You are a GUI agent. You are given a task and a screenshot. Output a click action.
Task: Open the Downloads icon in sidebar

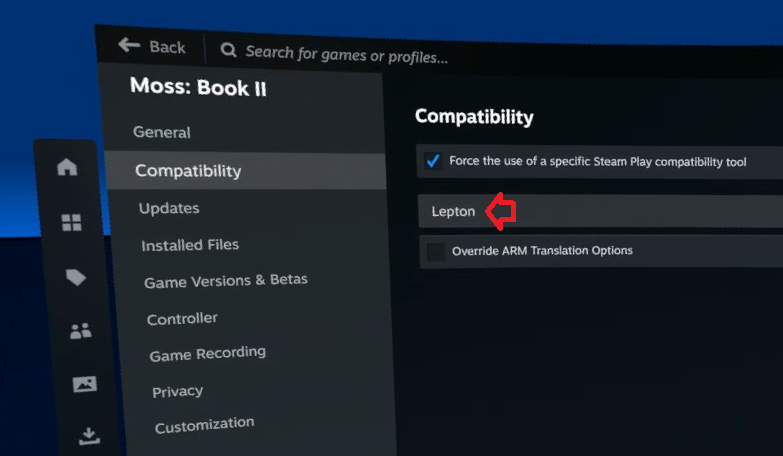[89, 435]
